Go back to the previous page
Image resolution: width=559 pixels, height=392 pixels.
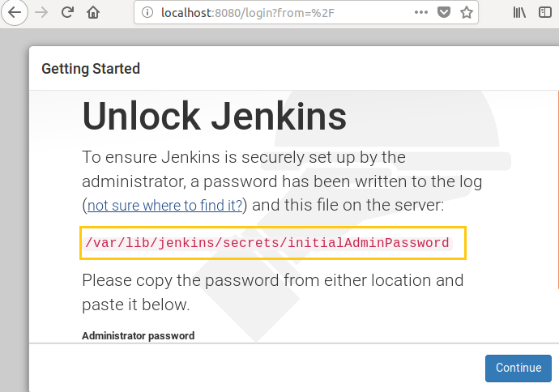pos(15,13)
